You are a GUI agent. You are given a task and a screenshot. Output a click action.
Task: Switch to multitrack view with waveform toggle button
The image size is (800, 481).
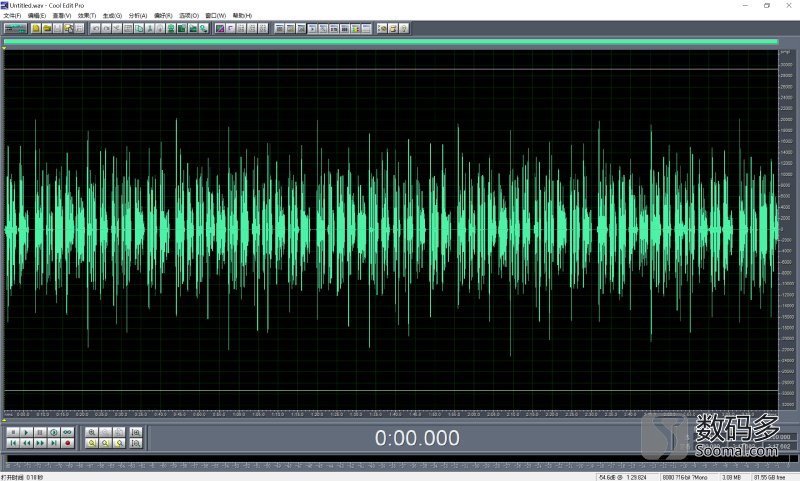pyautogui.click(x=15, y=29)
